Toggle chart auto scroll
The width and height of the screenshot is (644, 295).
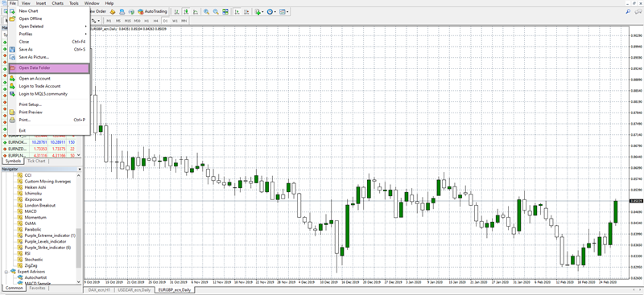(x=237, y=12)
